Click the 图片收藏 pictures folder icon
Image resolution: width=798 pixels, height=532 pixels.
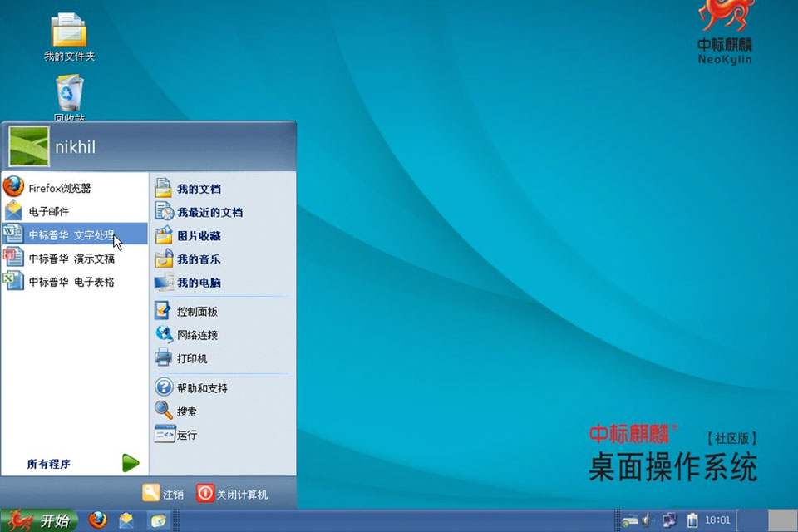[164, 235]
